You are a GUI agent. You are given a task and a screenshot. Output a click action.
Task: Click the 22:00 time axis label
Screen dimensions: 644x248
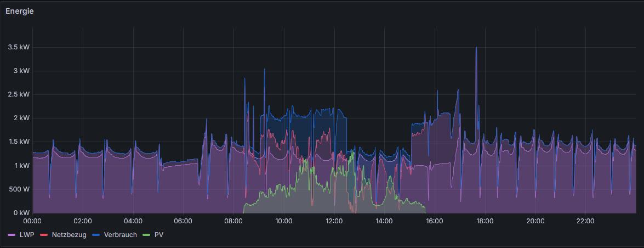[585, 221]
